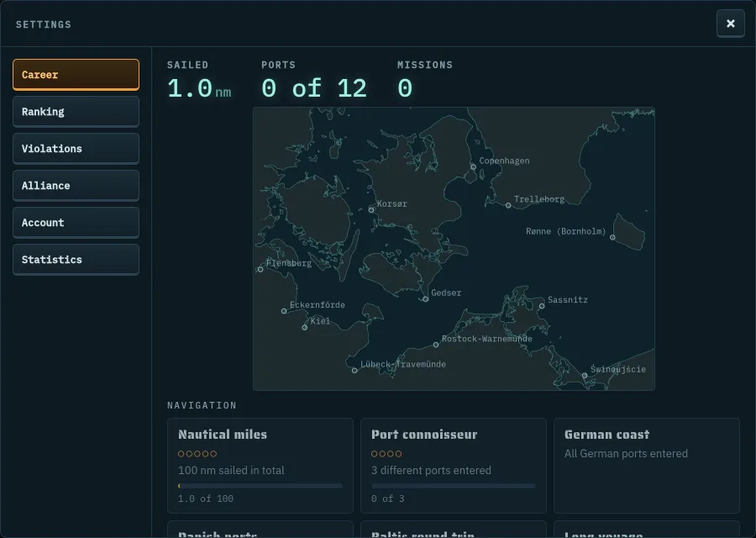The image size is (756, 538).
Task: Click the Gedser port marker
Action: (x=425, y=299)
